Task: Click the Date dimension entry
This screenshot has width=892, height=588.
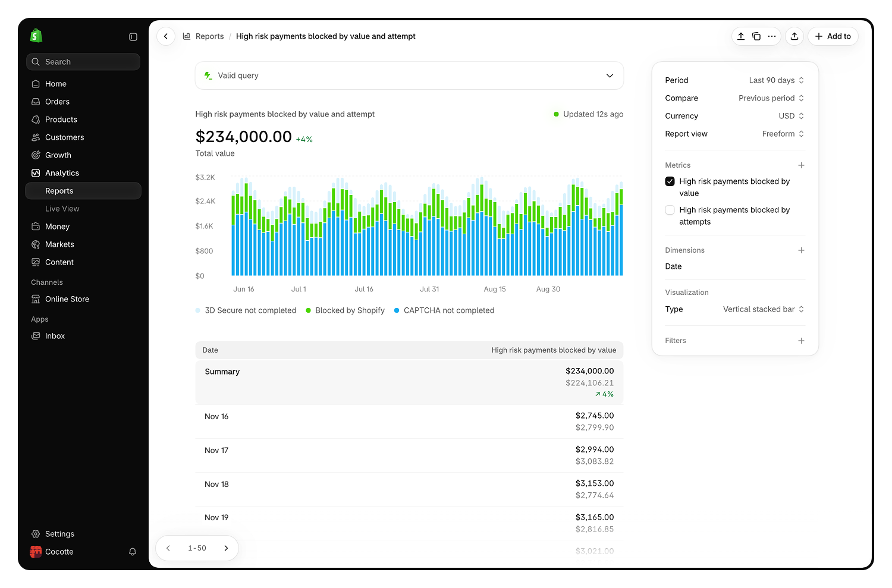Action: click(673, 266)
